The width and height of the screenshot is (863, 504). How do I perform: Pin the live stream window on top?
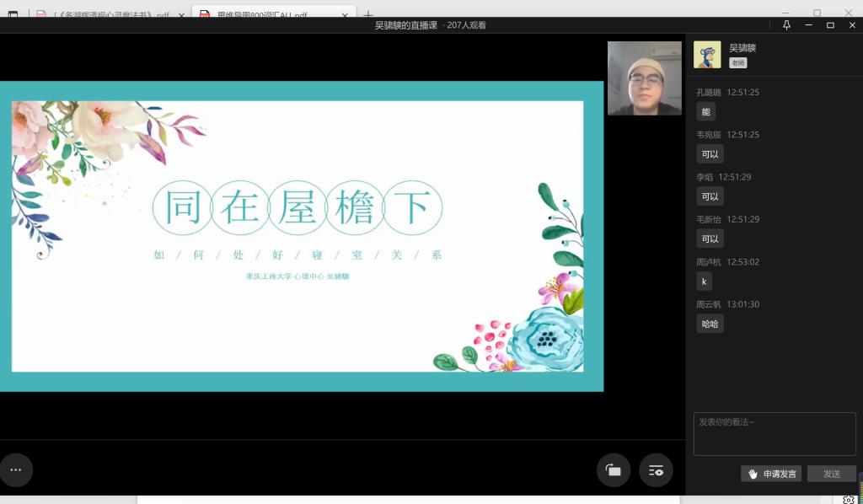786,25
